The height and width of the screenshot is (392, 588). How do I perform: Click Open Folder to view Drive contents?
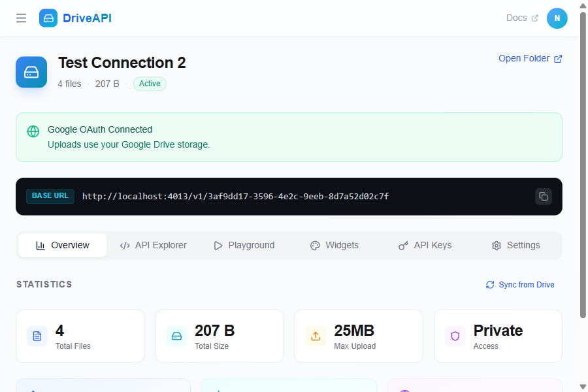tap(530, 58)
